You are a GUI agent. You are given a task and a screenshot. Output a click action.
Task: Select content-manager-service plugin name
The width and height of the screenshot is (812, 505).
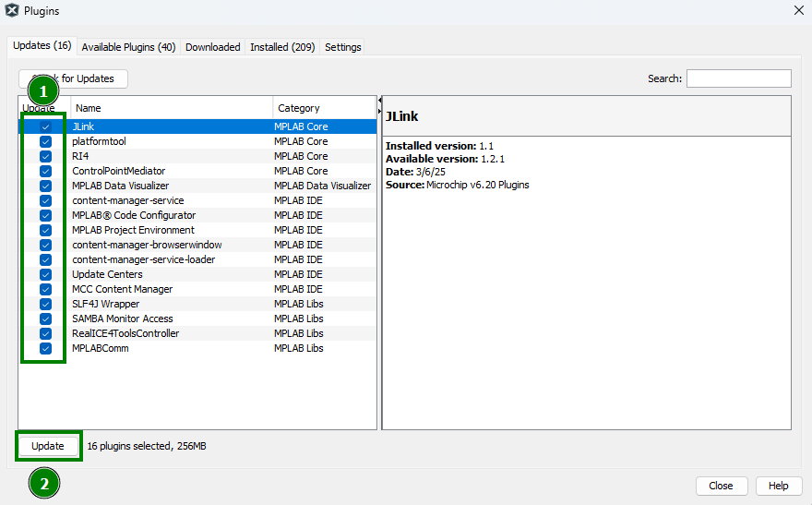pyautogui.click(x=128, y=200)
